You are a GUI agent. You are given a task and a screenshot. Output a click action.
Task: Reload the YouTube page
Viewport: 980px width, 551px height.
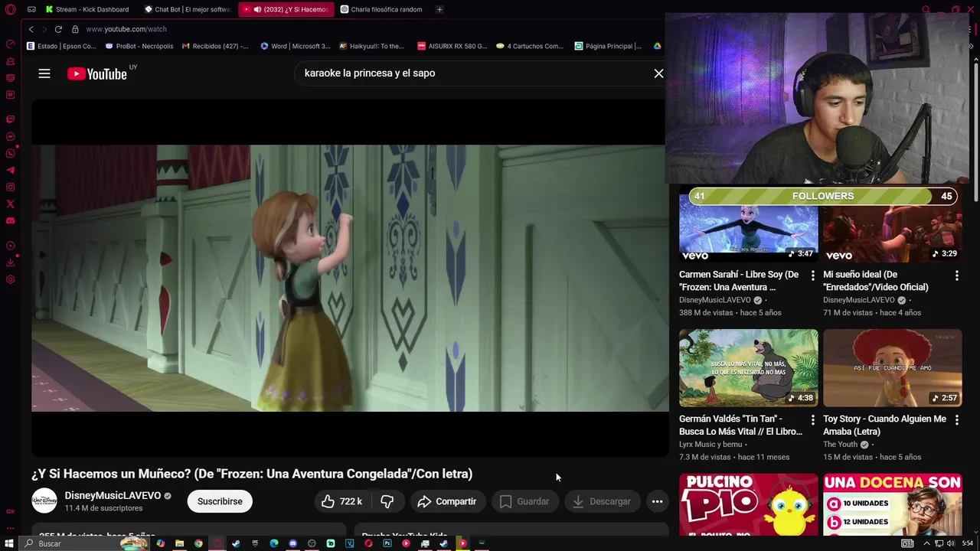pos(58,29)
